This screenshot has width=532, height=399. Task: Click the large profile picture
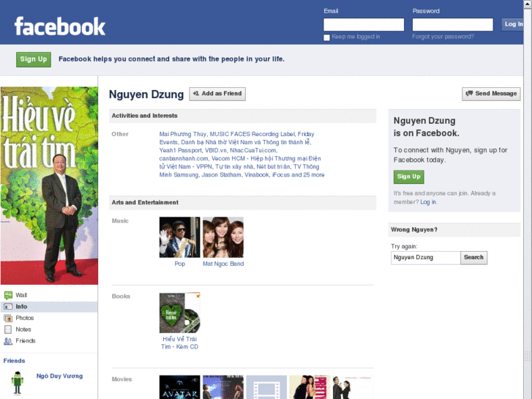tap(49, 186)
